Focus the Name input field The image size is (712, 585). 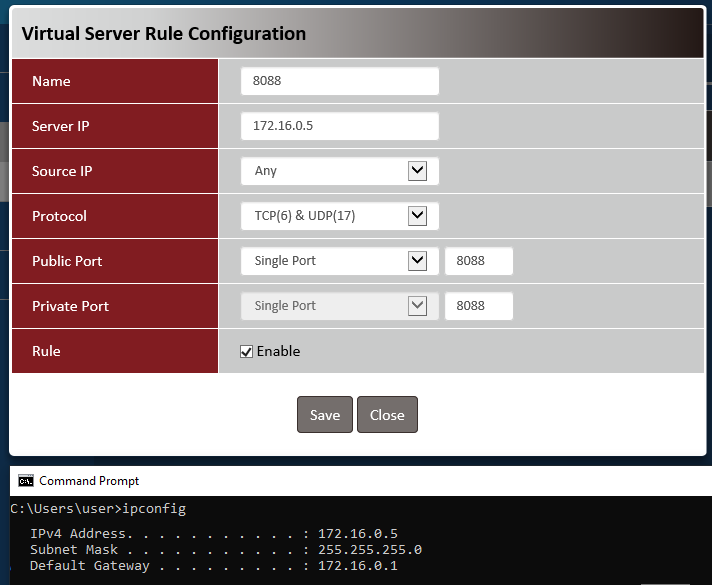click(x=339, y=81)
